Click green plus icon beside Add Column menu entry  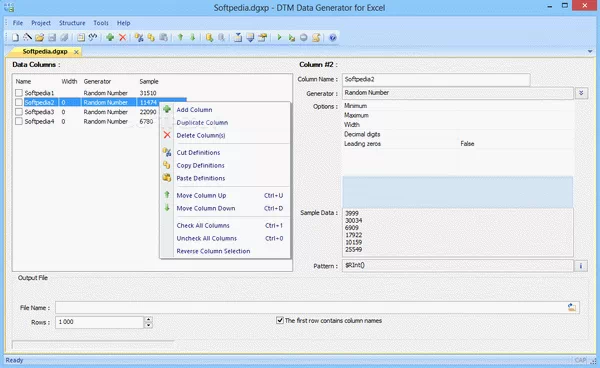click(167, 109)
